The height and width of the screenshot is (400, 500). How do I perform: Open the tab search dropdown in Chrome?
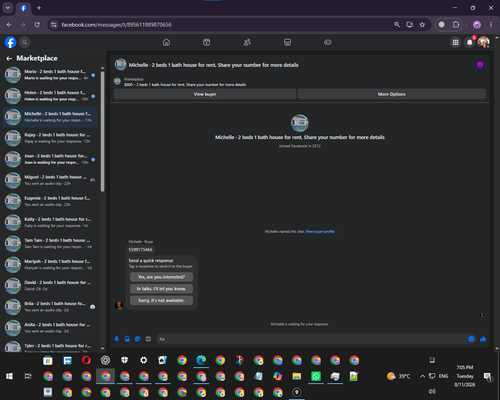pyautogui.click(x=8, y=8)
